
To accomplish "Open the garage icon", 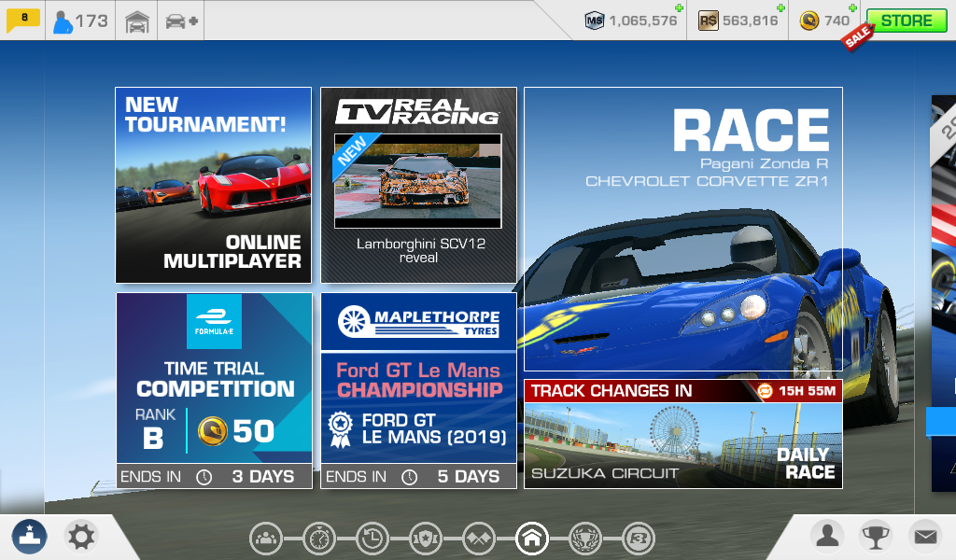I will (137, 22).
